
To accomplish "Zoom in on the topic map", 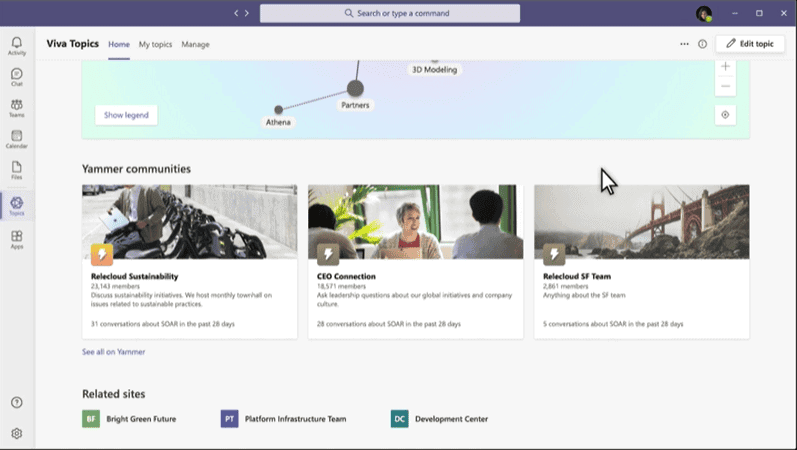I will (x=726, y=67).
